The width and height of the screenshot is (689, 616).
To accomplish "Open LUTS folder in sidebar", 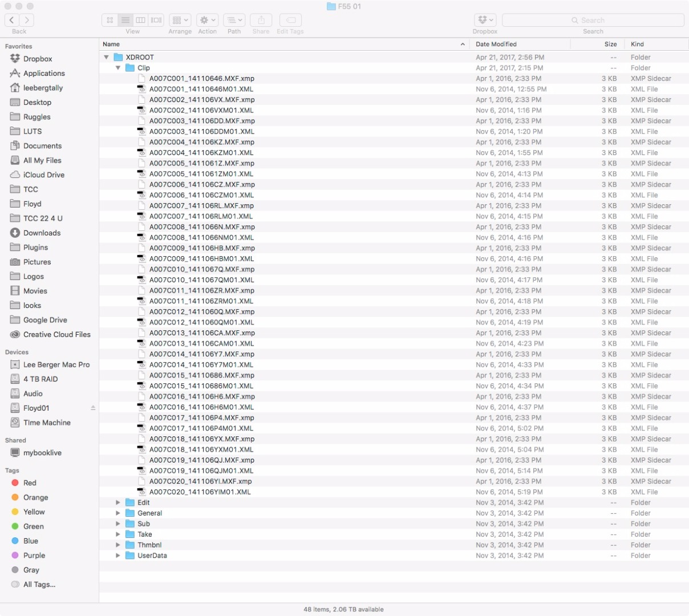I will (33, 131).
